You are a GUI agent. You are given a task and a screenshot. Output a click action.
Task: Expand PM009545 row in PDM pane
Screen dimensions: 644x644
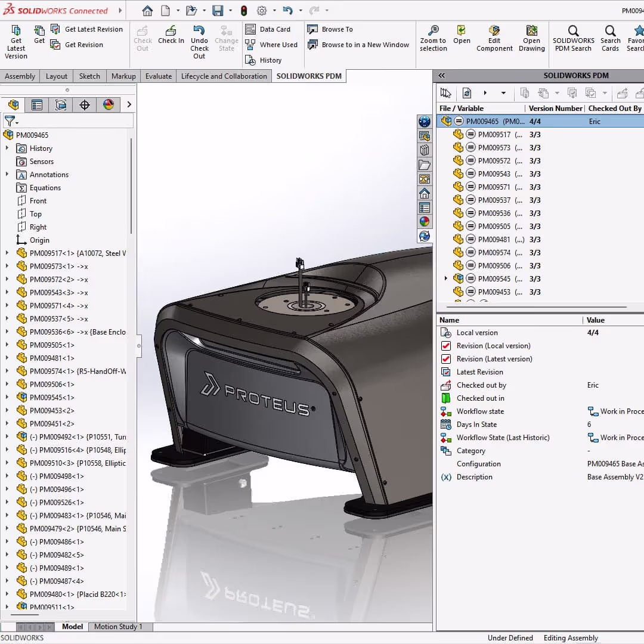(x=446, y=278)
